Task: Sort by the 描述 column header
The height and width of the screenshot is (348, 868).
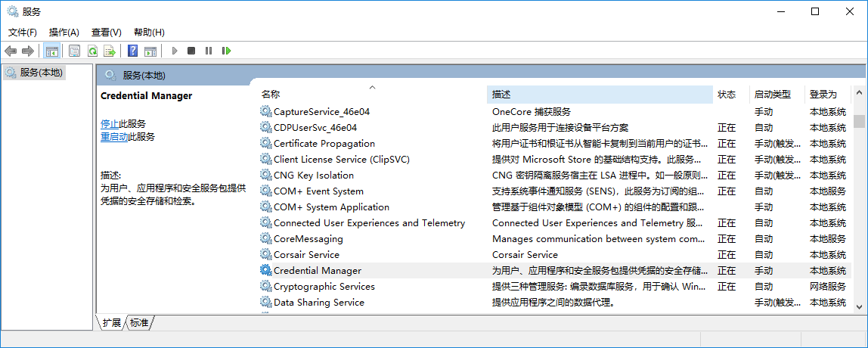Action: (600, 95)
